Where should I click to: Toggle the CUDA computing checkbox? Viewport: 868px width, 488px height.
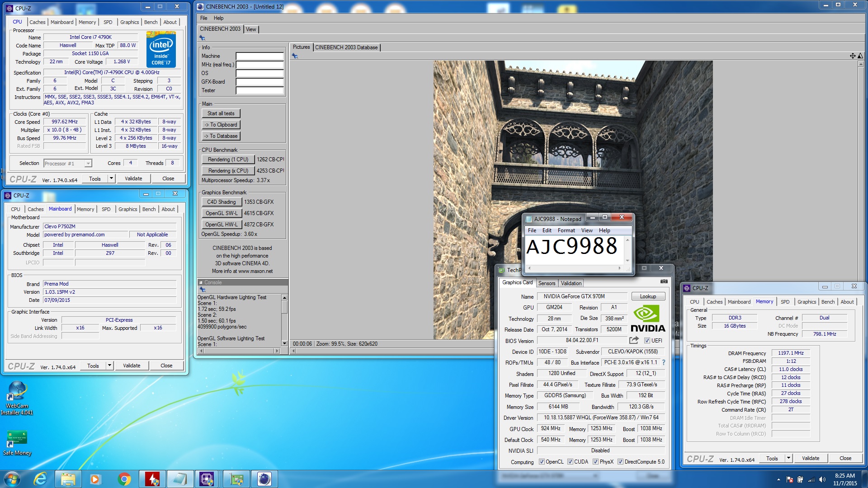570,462
